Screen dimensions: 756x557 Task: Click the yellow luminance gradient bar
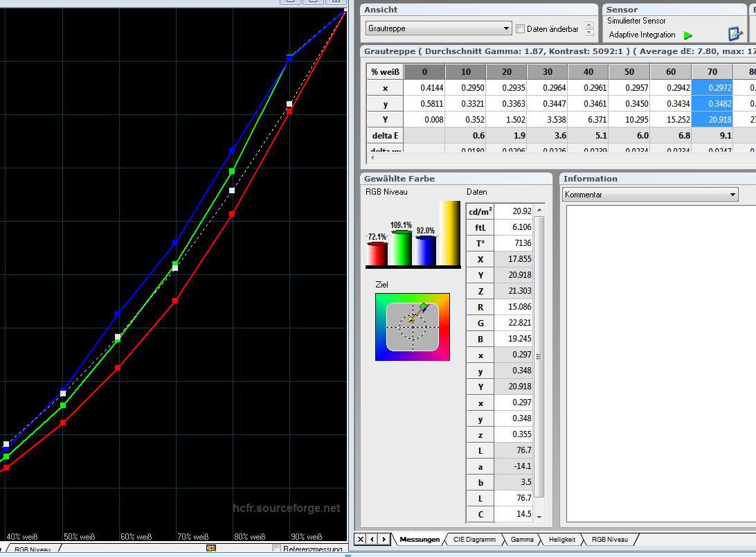pyautogui.click(x=450, y=233)
